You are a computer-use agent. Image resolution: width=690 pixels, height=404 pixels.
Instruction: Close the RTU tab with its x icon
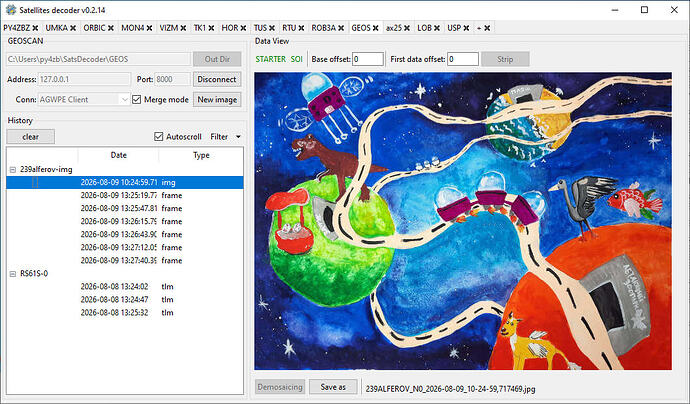301,28
